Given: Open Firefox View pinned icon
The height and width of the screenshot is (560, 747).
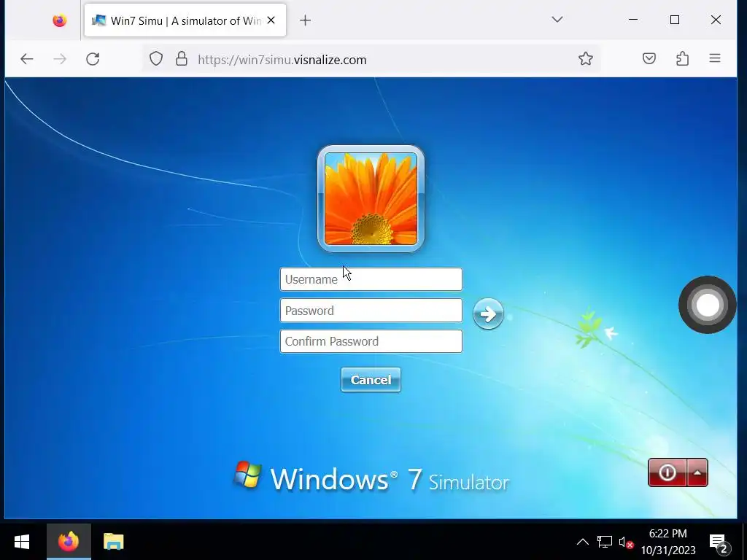Looking at the screenshot, I should (x=60, y=20).
